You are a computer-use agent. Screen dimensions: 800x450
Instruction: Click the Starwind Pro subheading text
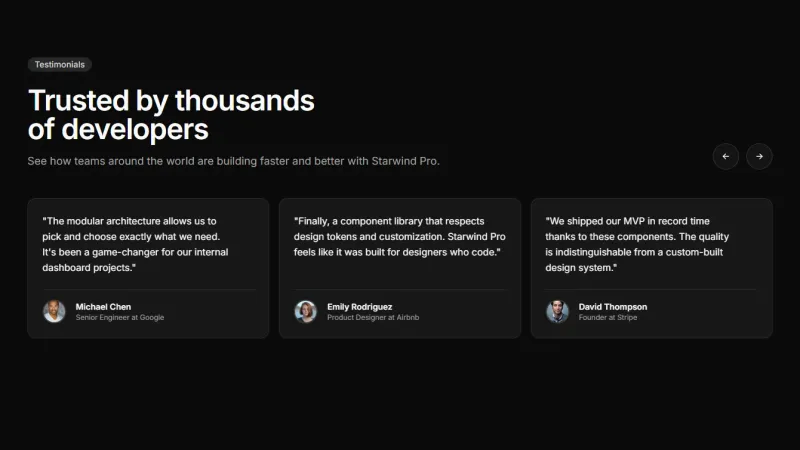[233, 161]
